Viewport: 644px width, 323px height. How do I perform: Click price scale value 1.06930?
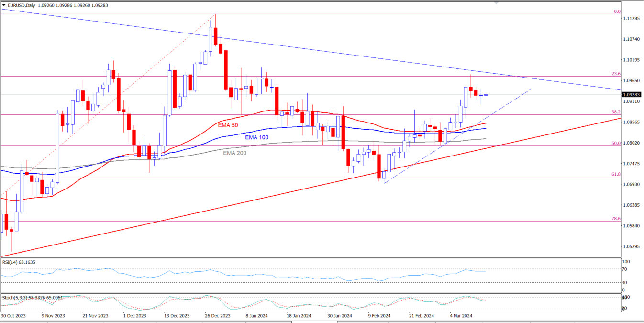[632, 185]
